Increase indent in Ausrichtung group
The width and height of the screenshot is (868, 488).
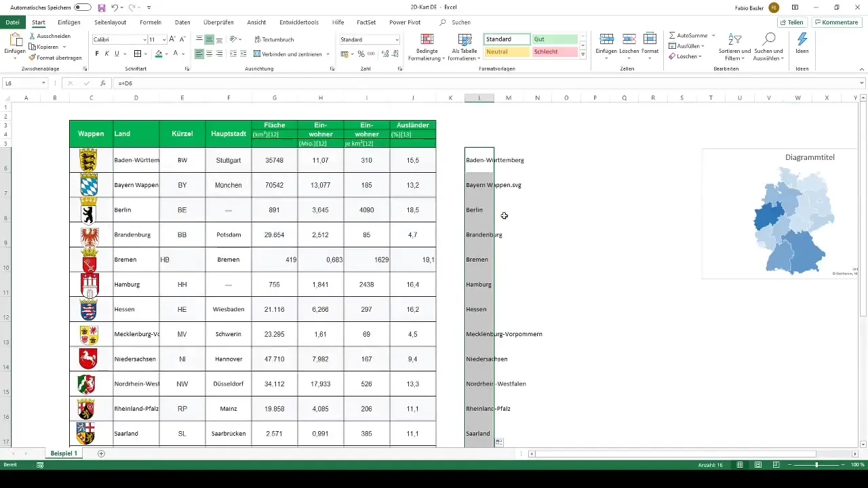(x=244, y=54)
